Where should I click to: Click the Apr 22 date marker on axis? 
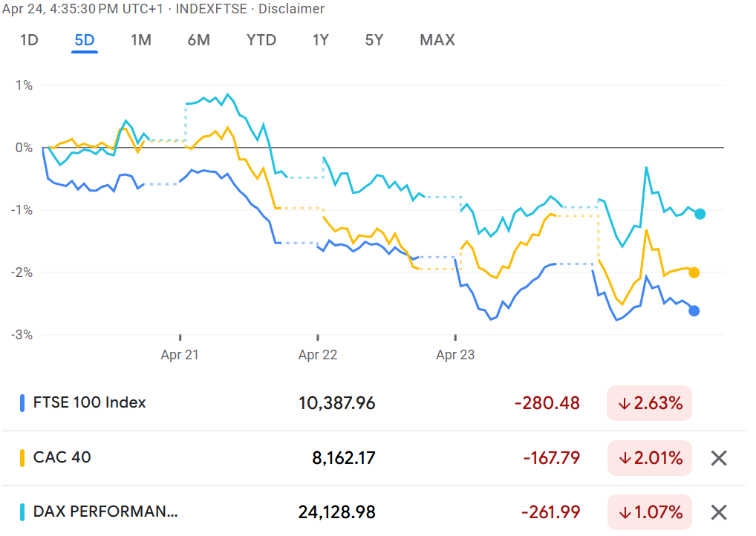click(x=318, y=355)
